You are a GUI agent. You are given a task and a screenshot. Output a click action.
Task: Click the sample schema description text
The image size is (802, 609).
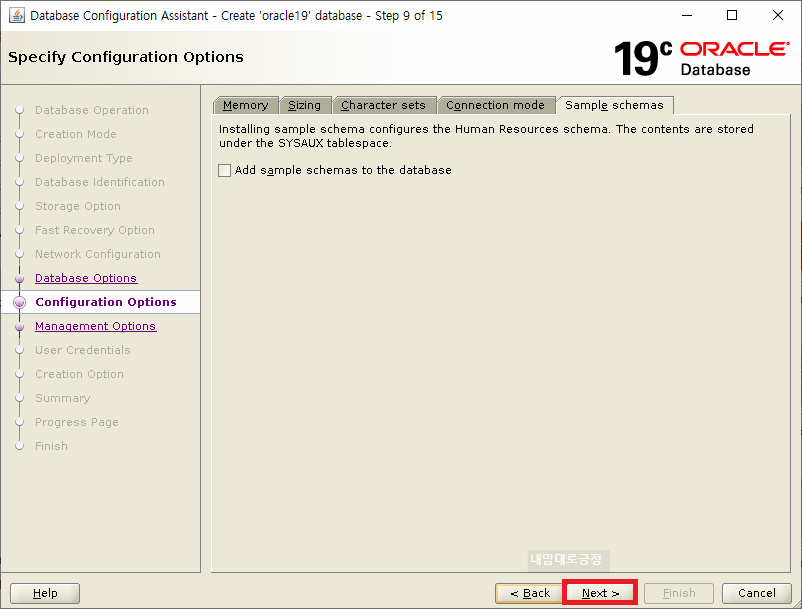point(486,136)
